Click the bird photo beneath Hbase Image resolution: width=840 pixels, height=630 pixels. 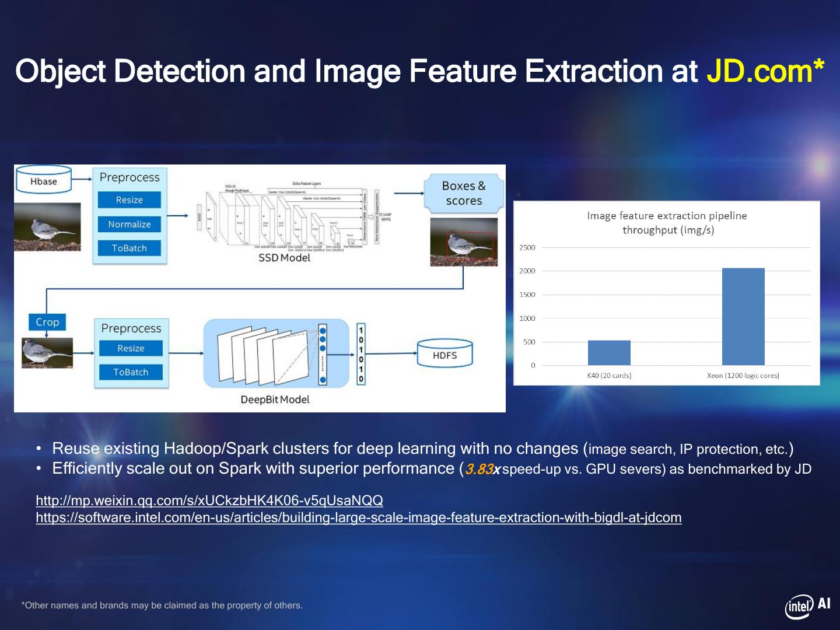(48, 227)
